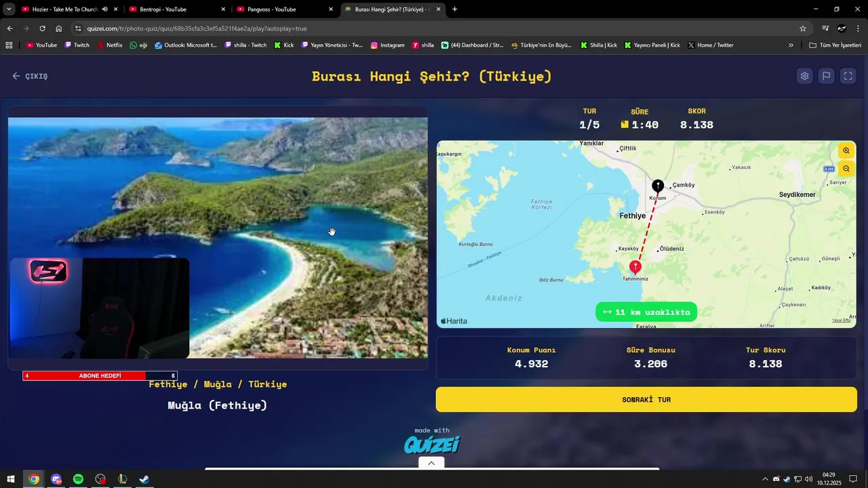Open the quiz settings gear icon

coord(804,76)
